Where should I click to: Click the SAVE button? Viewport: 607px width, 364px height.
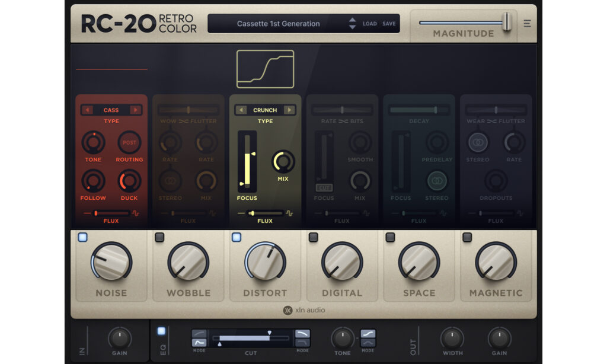click(389, 23)
